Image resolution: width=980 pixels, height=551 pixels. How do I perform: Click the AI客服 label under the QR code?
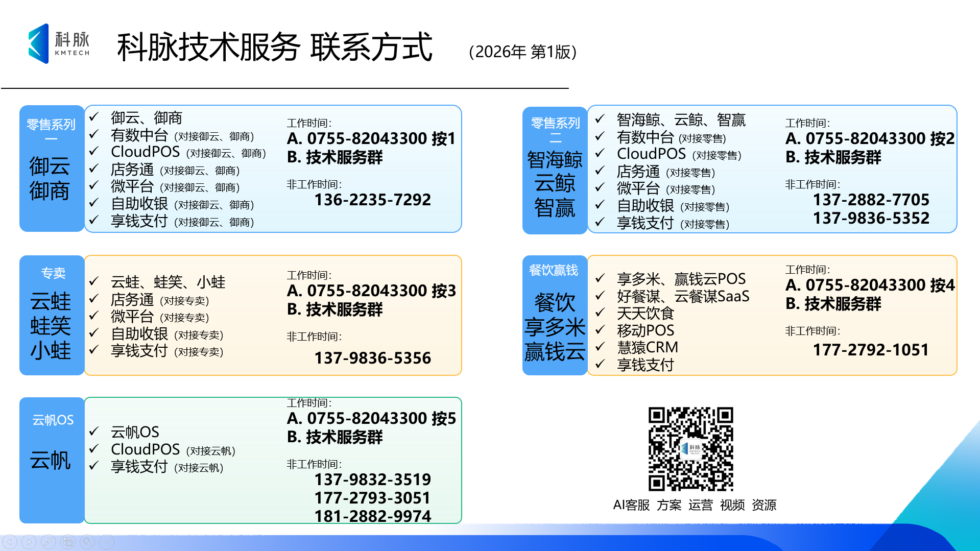coord(631,505)
